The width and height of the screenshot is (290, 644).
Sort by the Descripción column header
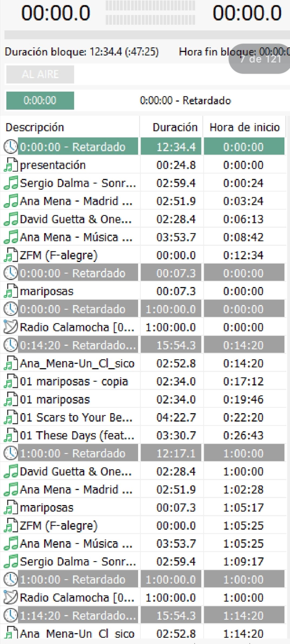pos(35,127)
